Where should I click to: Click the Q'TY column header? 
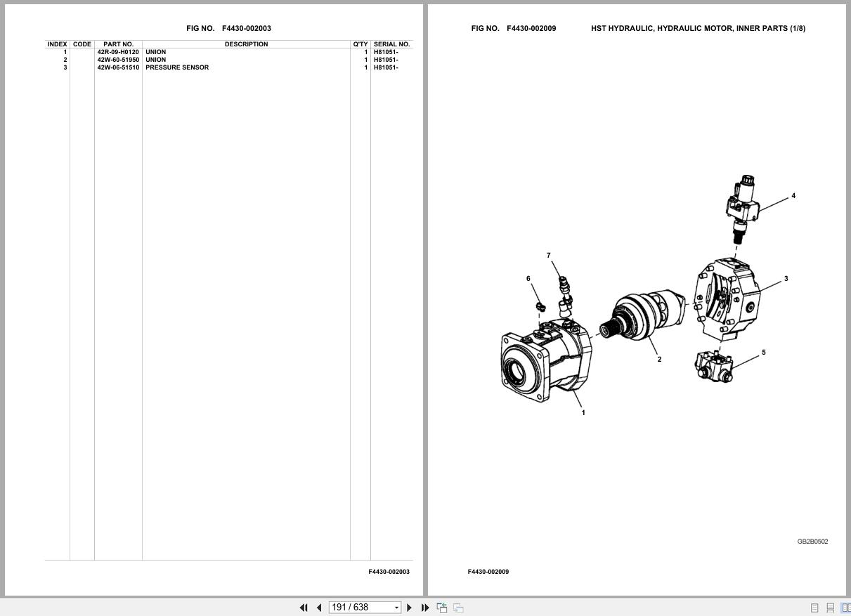[x=360, y=44]
